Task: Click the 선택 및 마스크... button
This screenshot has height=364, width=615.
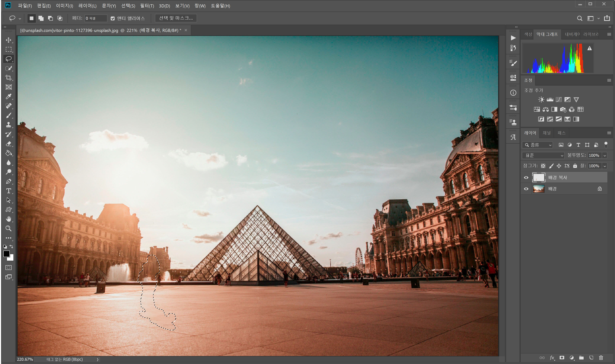Action: pyautogui.click(x=176, y=18)
